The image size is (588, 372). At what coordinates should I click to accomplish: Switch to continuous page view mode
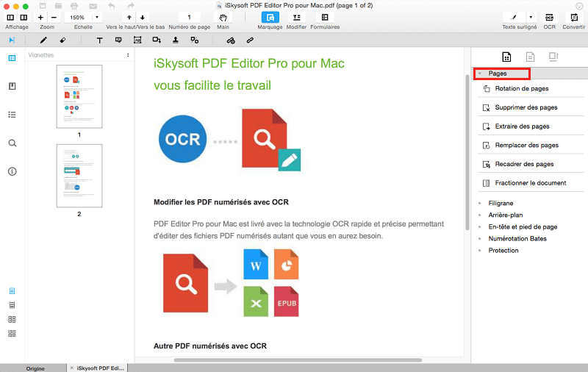tap(12, 305)
